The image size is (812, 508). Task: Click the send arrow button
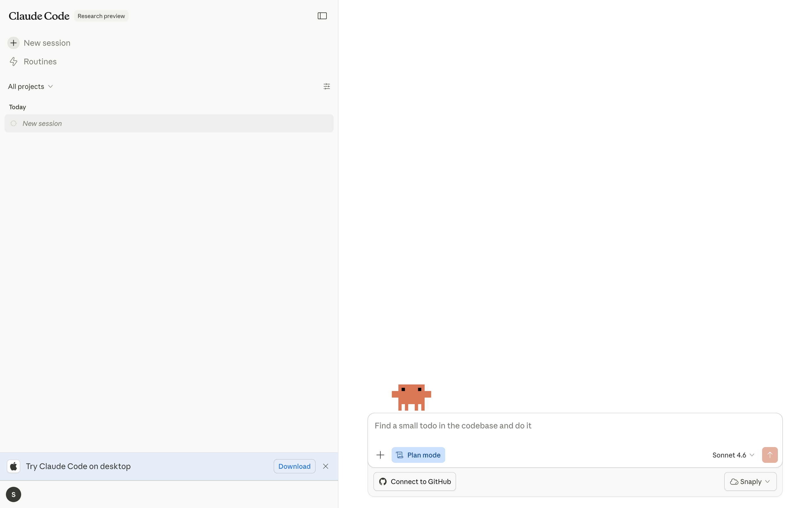coord(770,455)
